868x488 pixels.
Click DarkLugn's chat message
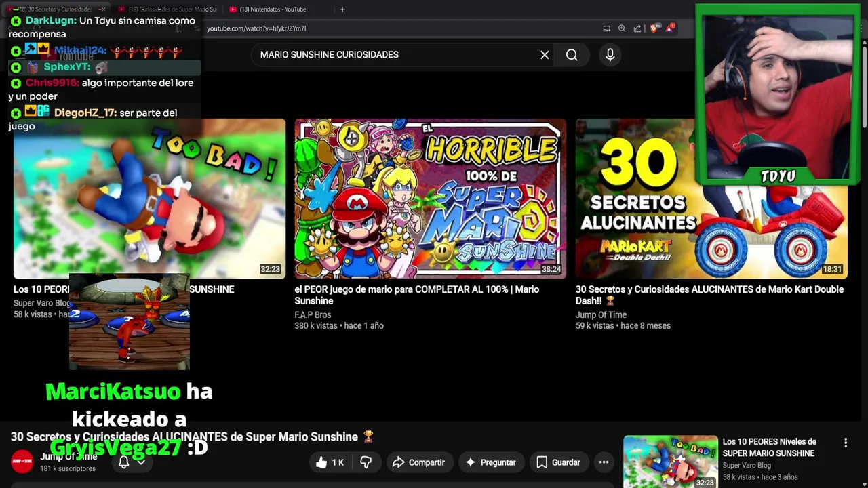(103, 27)
